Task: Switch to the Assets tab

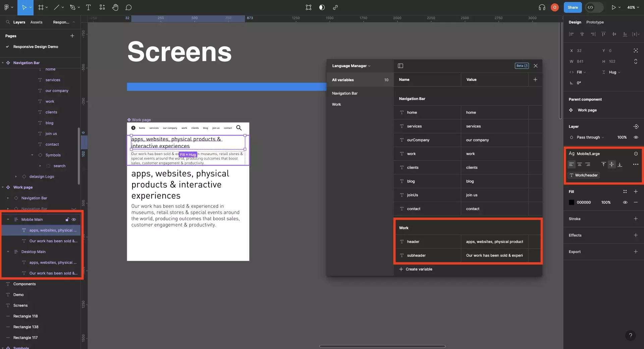Action: [x=36, y=22]
